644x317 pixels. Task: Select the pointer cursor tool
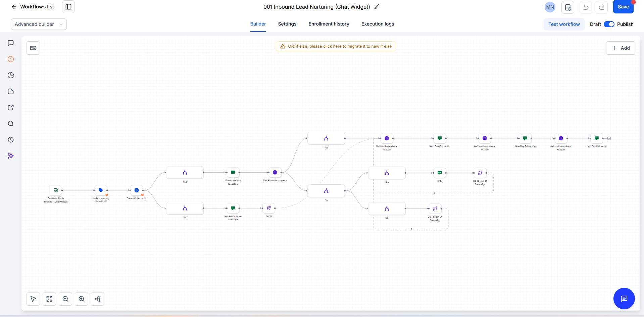click(x=33, y=299)
